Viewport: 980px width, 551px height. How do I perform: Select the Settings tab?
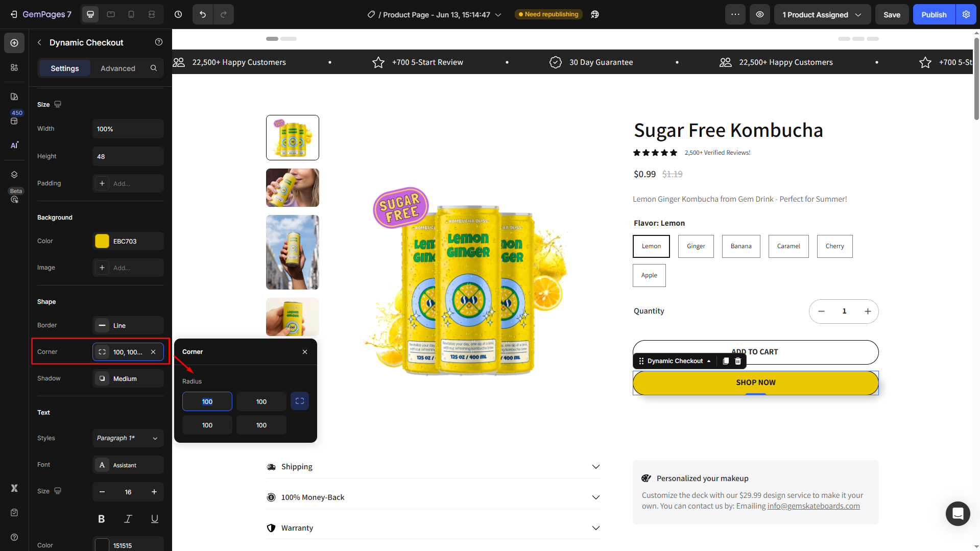[65, 68]
